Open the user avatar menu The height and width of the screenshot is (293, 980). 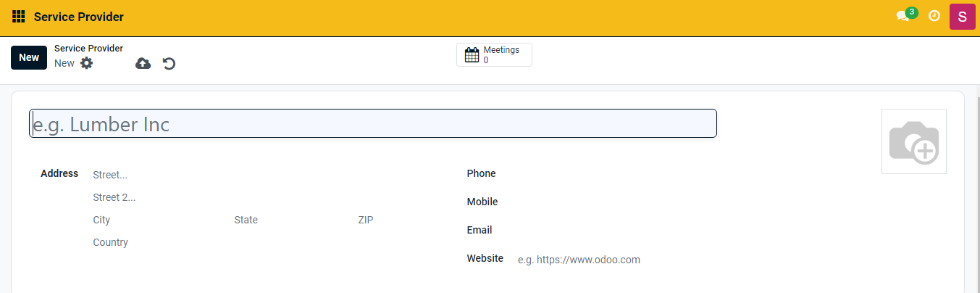pos(962,17)
